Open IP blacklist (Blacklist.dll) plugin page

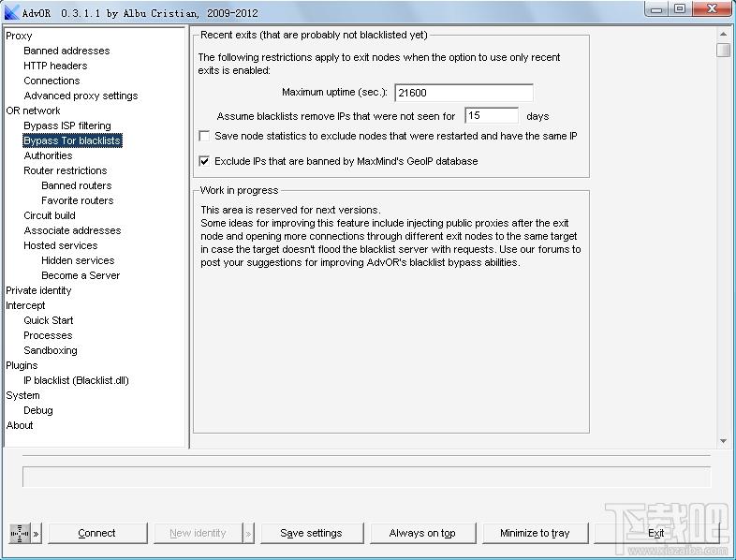[76, 381]
